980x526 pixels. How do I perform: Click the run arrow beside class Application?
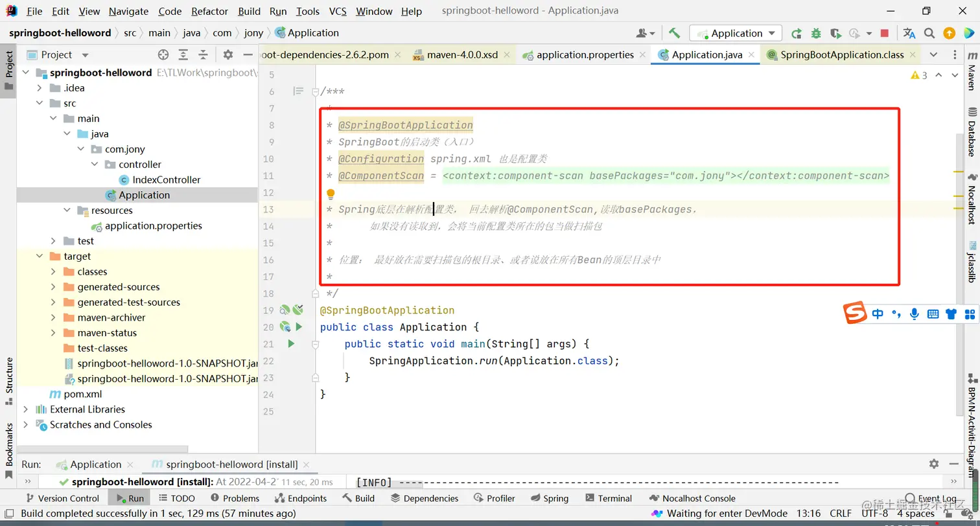299,326
